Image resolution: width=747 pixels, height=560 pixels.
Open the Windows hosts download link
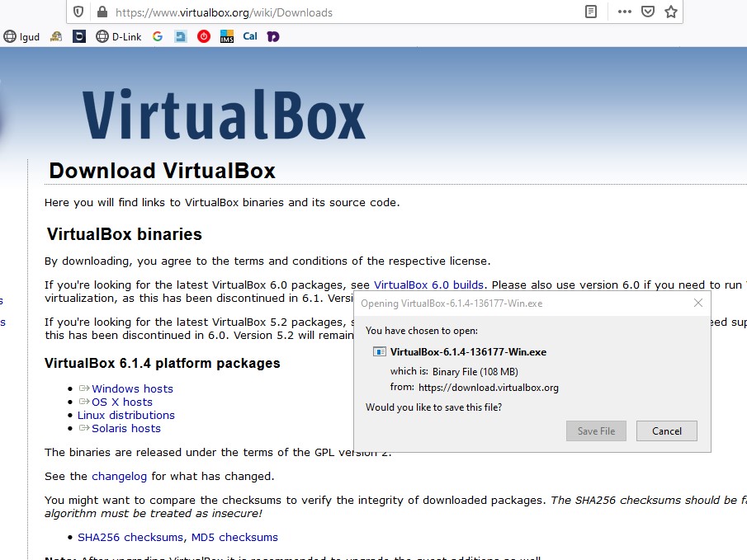click(132, 388)
